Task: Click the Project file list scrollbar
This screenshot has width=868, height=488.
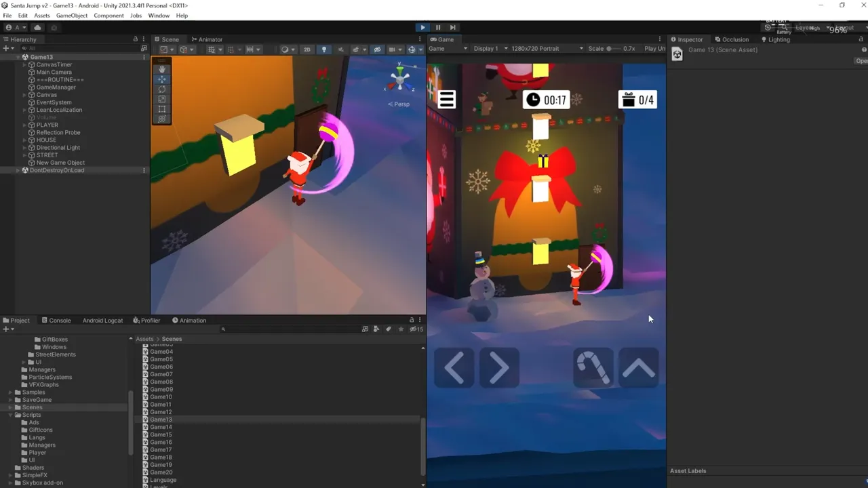Action: pos(423,447)
